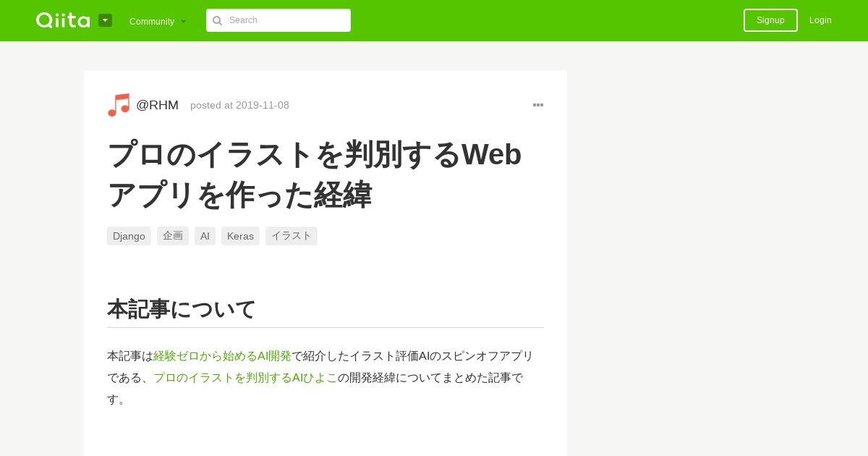Open the プロのイラストを判別するAIひよこ link
The width and height of the screenshot is (868, 456).
coord(245,378)
